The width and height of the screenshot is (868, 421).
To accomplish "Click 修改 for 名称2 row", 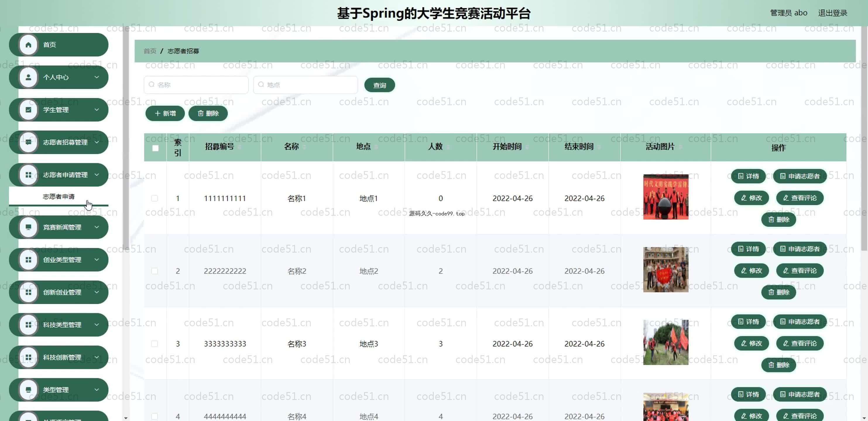I will [752, 270].
